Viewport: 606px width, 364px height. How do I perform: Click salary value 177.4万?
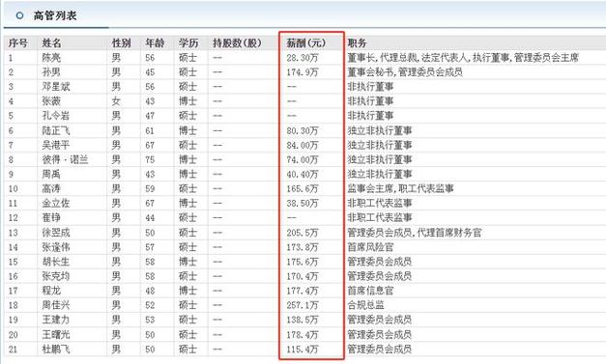[x=303, y=291]
